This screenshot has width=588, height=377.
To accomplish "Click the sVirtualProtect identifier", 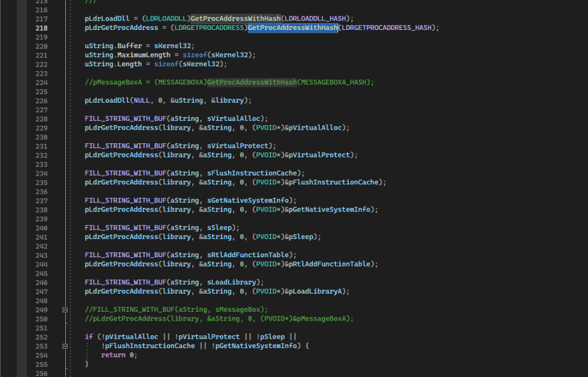I will click(236, 146).
